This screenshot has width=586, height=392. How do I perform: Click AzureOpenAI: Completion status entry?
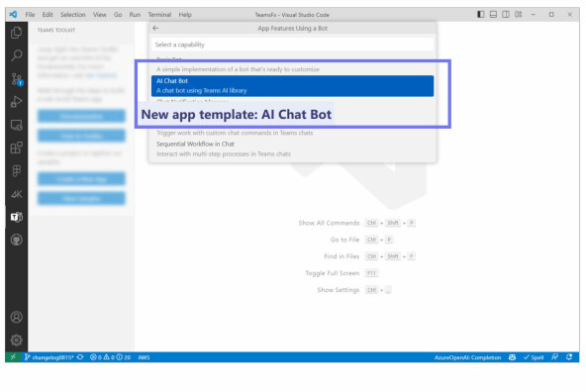pos(467,357)
